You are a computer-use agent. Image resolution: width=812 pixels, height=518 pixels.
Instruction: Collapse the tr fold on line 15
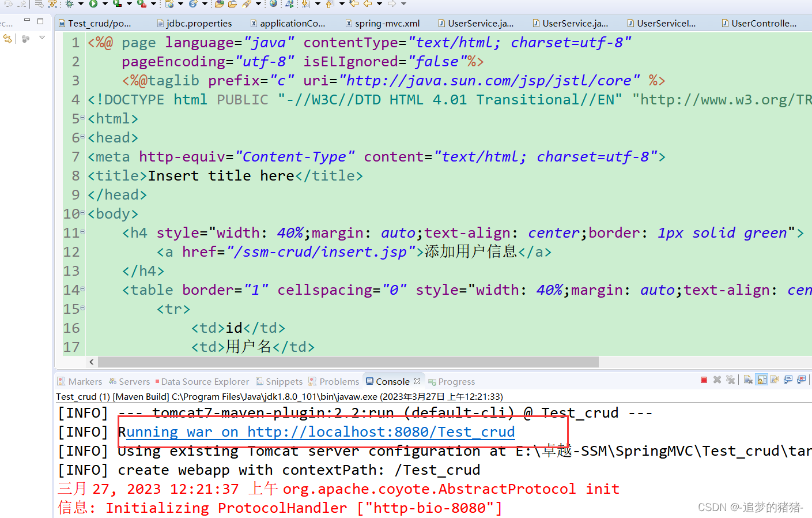(x=82, y=309)
